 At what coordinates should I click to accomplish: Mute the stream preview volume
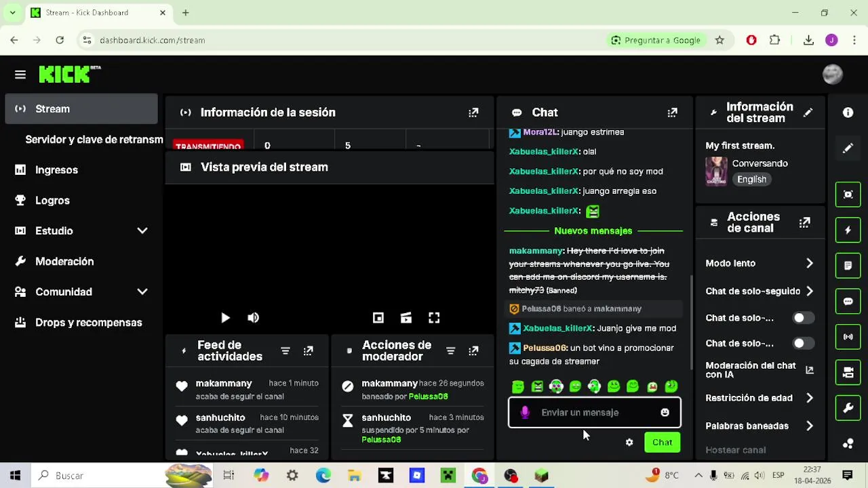(x=253, y=318)
